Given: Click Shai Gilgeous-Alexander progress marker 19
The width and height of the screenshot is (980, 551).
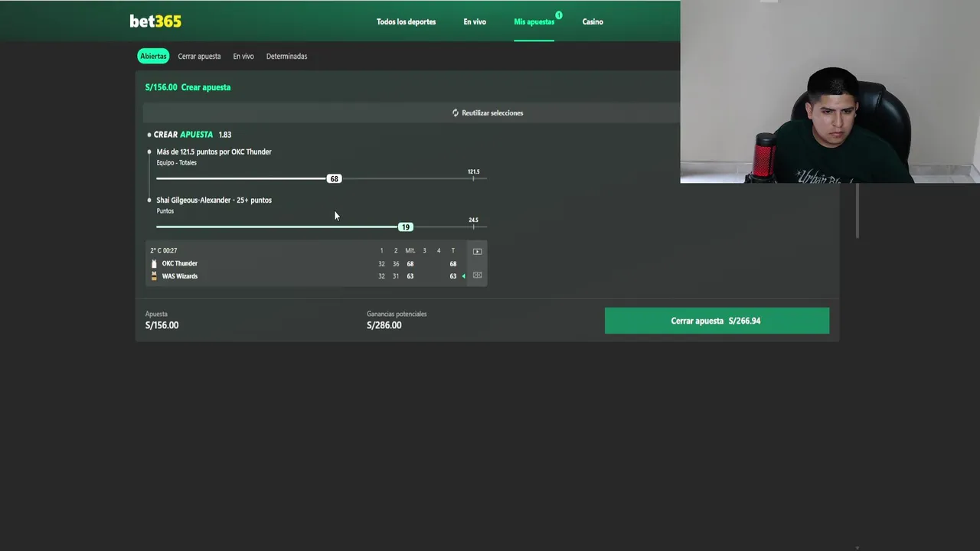Looking at the screenshot, I should click(x=406, y=227).
